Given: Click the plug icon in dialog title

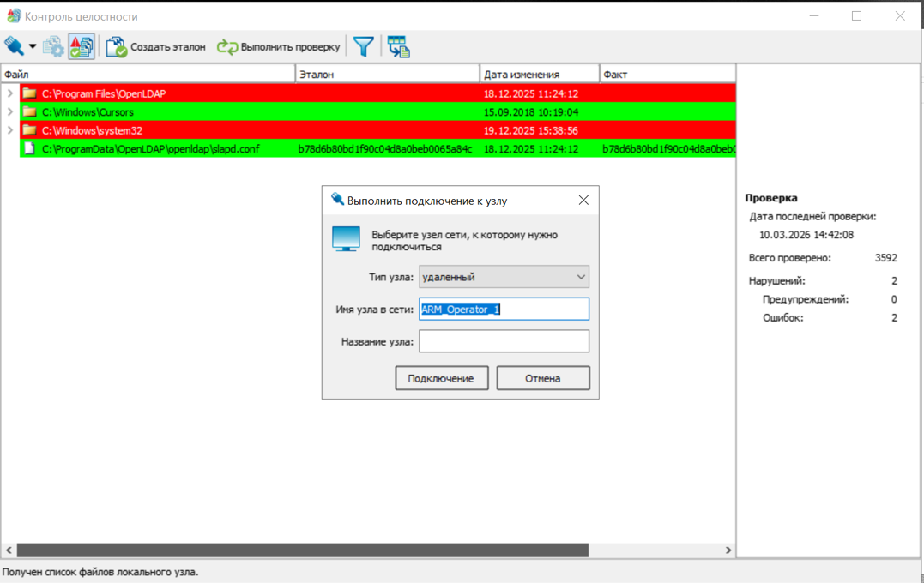Looking at the screenshot, I should tap(337, 199).
